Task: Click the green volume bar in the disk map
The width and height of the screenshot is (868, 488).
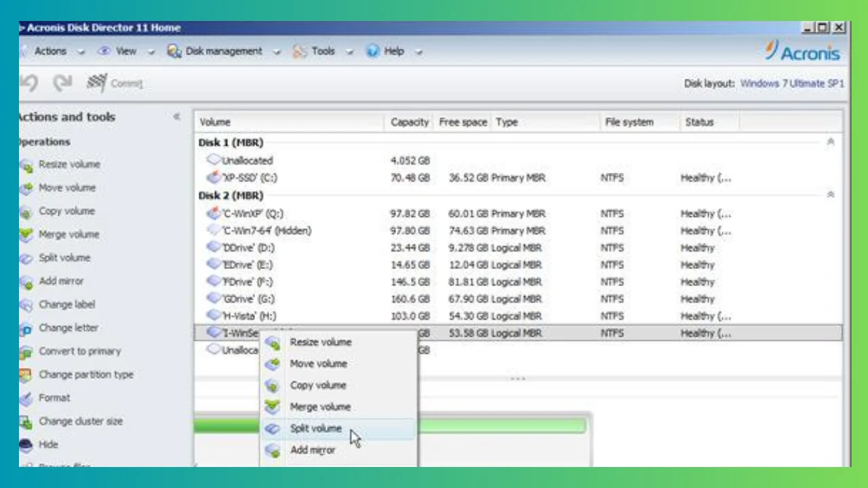Action: click(x=501, y=426)
